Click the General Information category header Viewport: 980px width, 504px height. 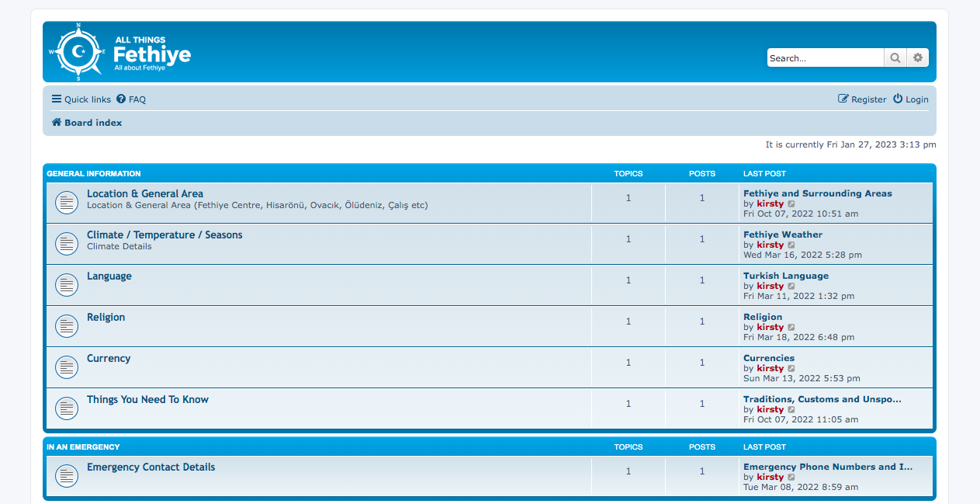94,174
